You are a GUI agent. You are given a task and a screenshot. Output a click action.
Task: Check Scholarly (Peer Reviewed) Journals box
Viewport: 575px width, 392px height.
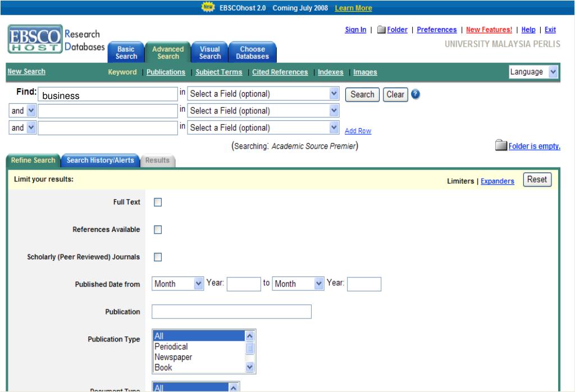(158, 257)
